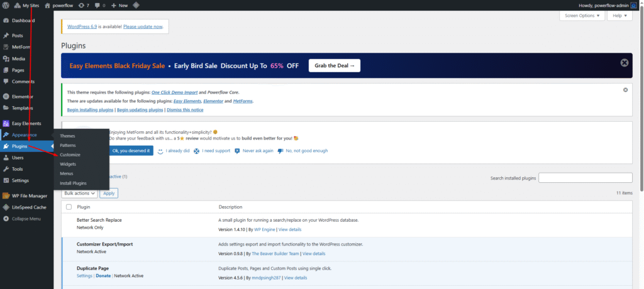
Task: Click the Search installed plugins field
Action: [x=585, y=178]
